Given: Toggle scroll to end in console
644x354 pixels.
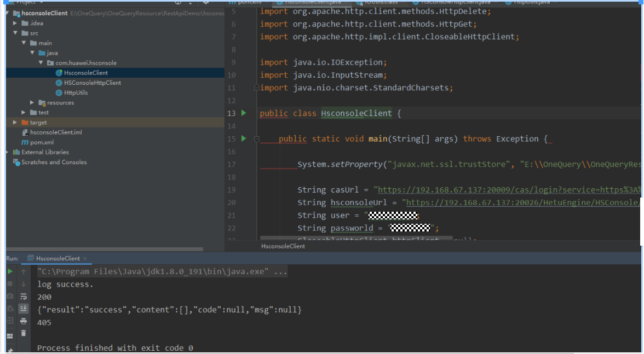Looking at the screenshot, I should (x=24, y=309).
